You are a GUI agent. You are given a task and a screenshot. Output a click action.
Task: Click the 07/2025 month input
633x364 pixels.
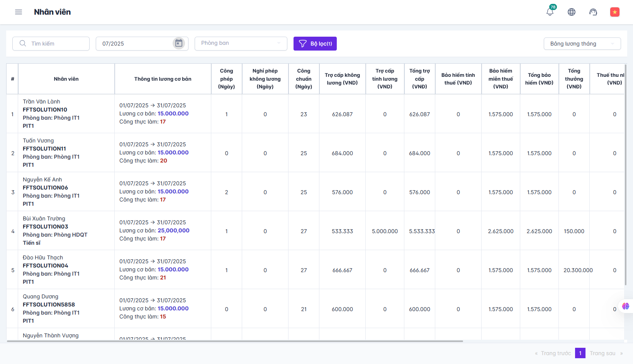tap(135, 44)
